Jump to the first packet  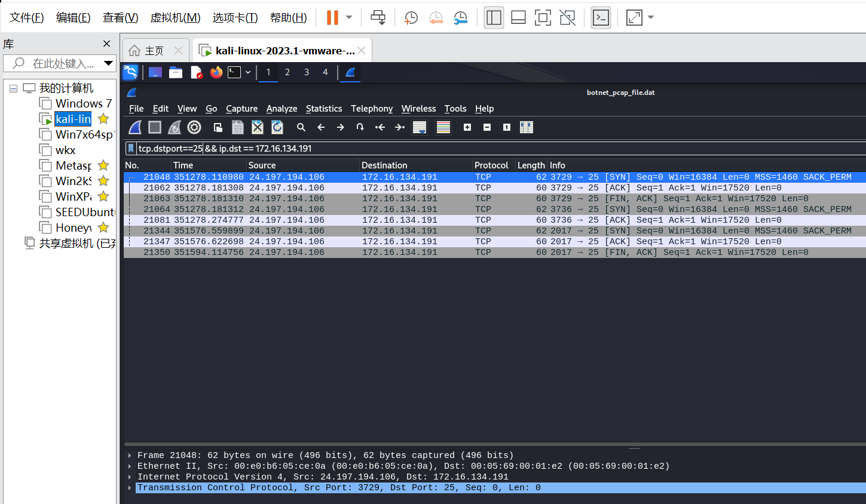coord(380,127)
